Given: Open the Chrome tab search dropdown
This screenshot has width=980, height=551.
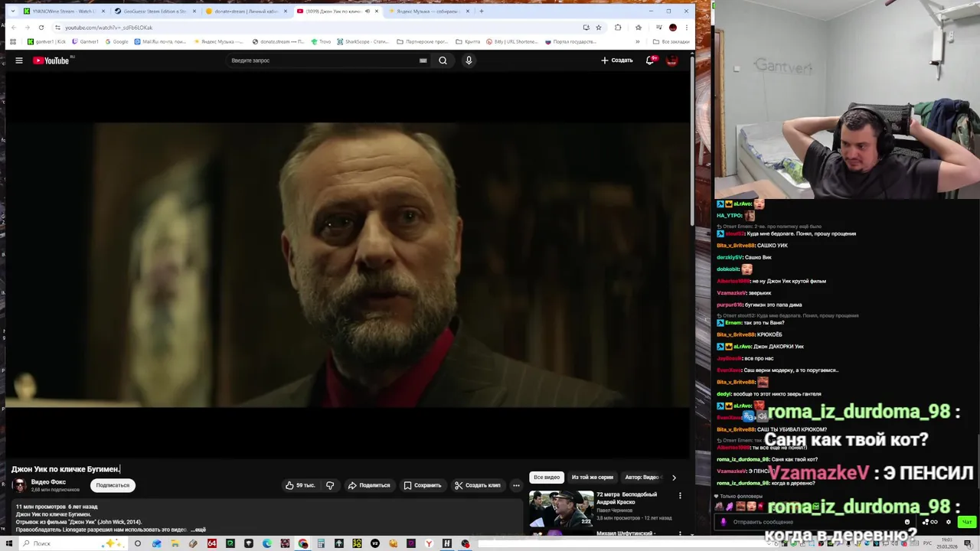Looking at the screenshot, I should pos(12,11).
